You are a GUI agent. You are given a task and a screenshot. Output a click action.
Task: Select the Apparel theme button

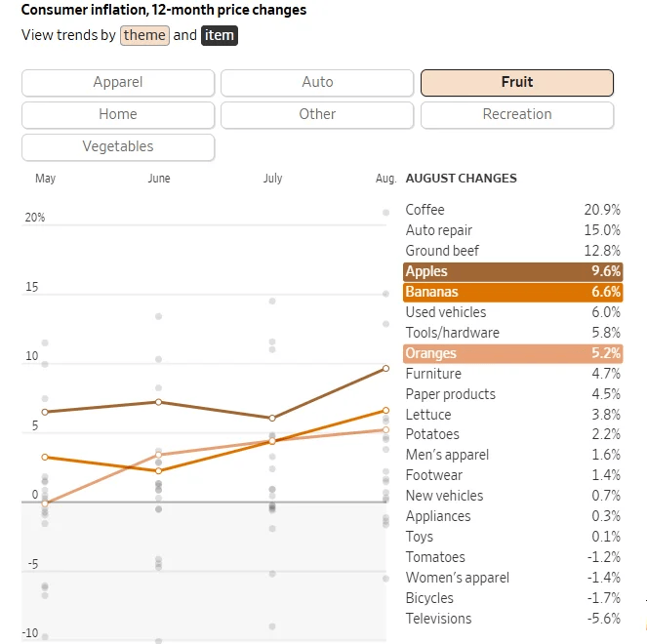pos(118,83)
